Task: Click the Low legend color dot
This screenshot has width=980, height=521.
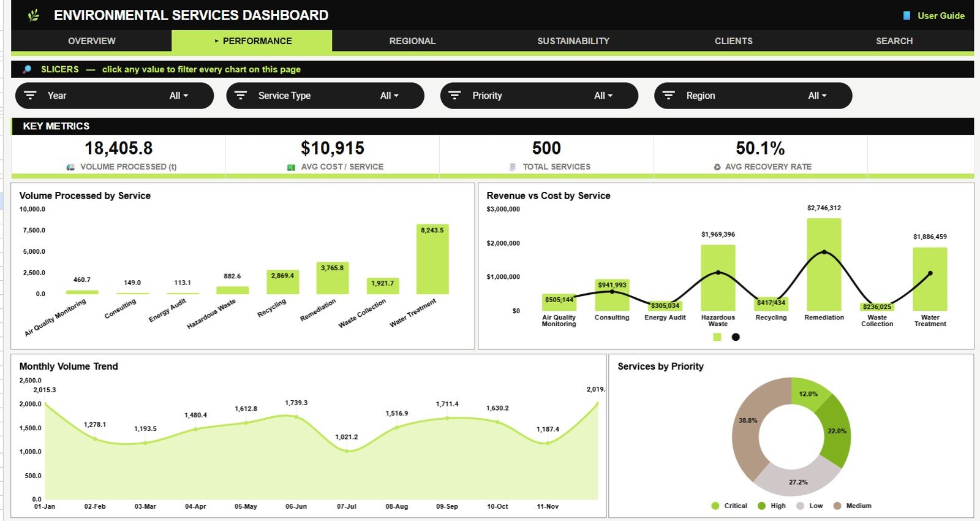Action: click(800, 506)
